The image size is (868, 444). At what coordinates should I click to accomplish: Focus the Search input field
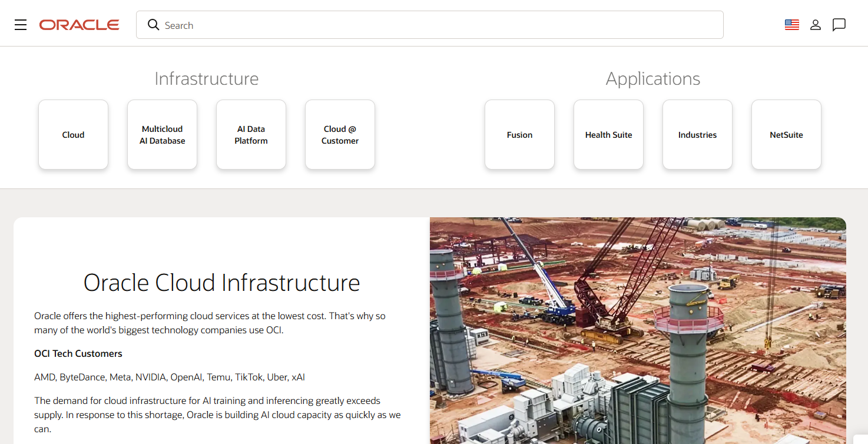coord(430,25)
